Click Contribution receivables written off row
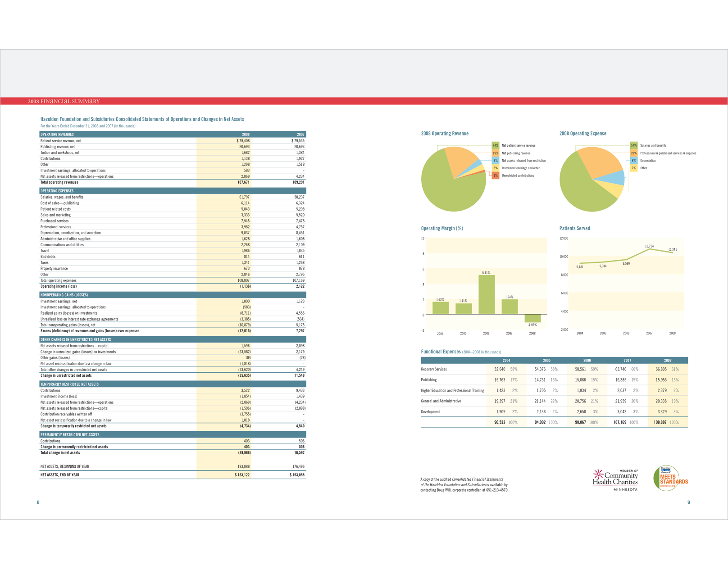Screen dimensions: 728x569 (x=173, y=414)
